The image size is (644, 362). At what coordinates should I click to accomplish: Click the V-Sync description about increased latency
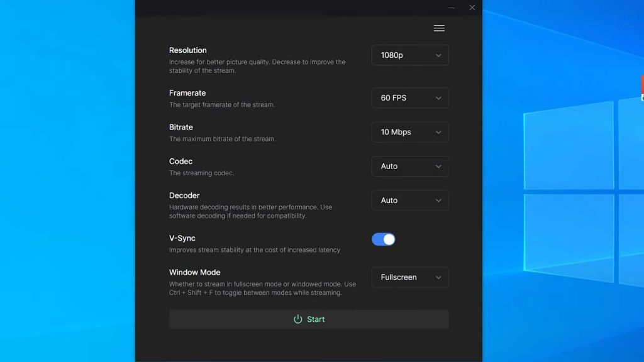click(255, 250)
